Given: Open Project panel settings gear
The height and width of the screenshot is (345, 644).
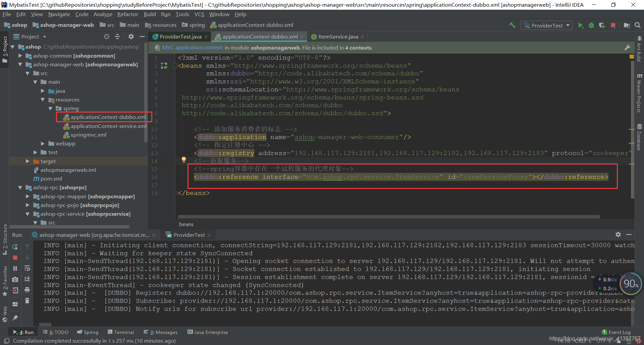Looking at the screenshot, I should [131, 37].
